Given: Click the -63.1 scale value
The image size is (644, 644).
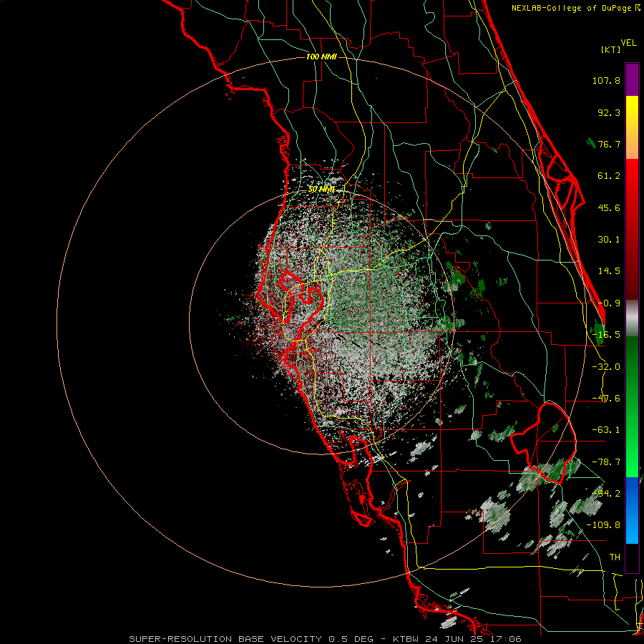Looking at the screenshot, I should tap(606, 430).
